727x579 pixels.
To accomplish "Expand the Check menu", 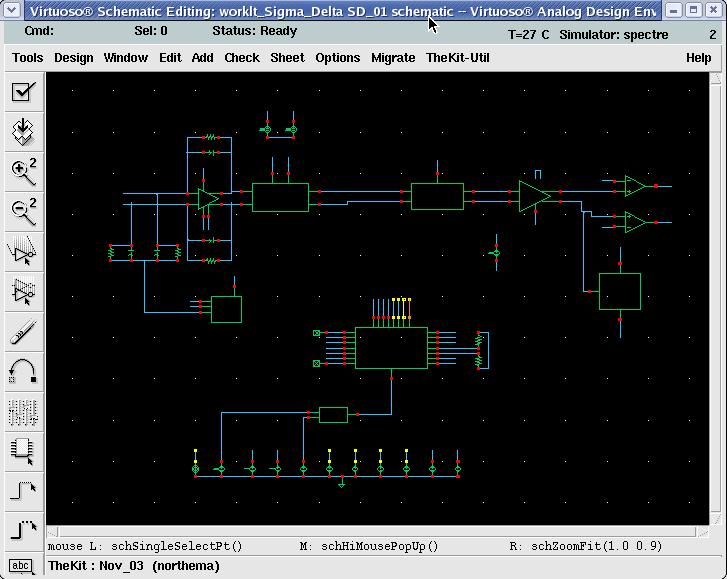I will tap(242, 57).
